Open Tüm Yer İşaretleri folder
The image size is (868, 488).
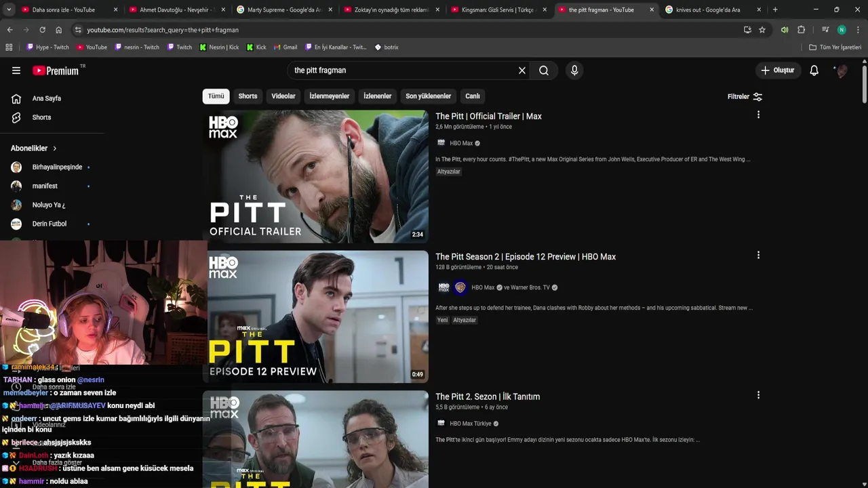coord(835,47)
